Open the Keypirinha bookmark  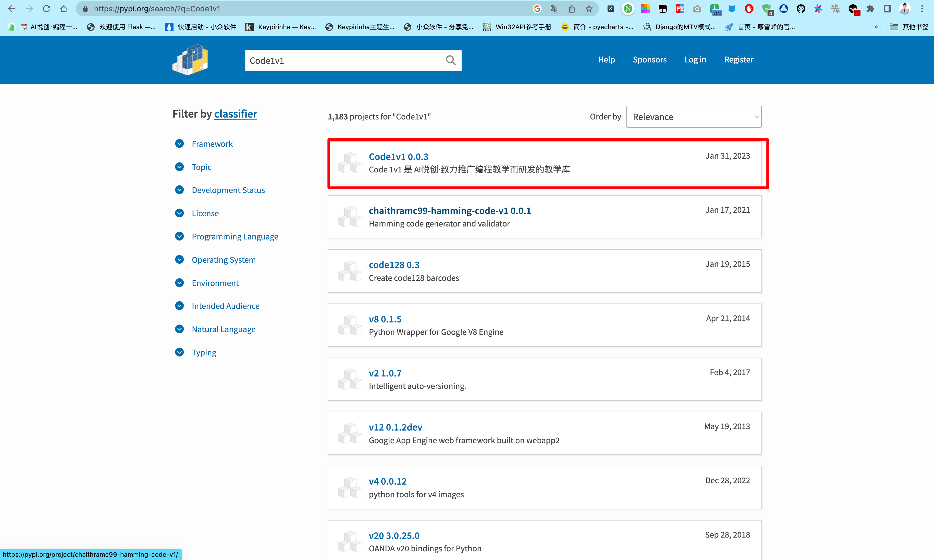point(281,27)
